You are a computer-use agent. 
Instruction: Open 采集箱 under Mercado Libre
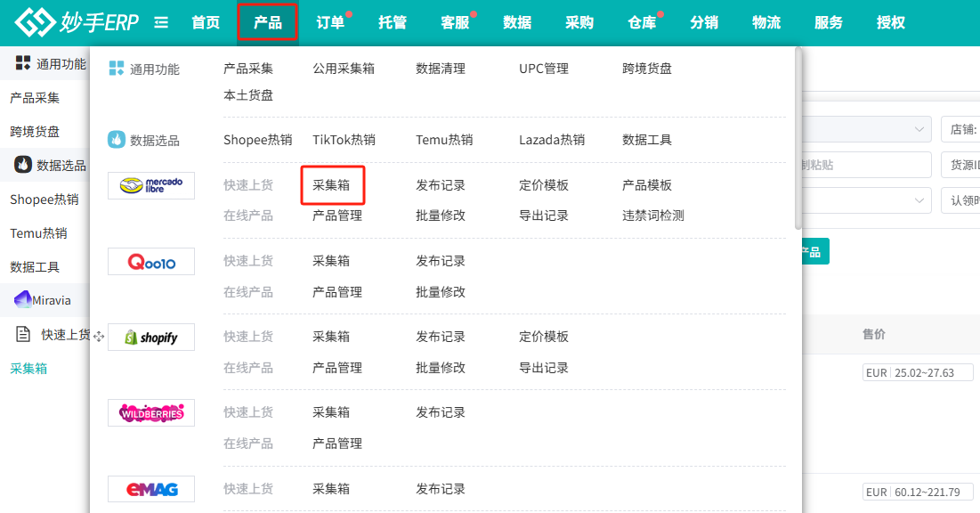331,185
